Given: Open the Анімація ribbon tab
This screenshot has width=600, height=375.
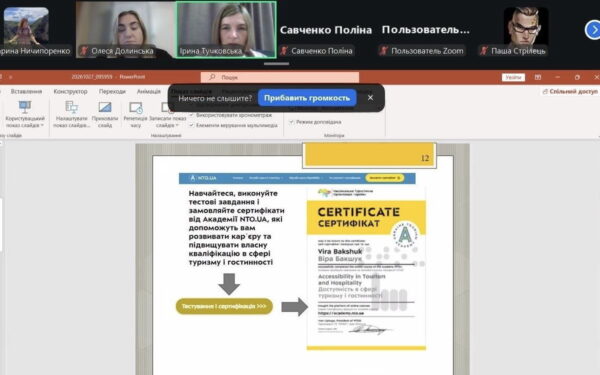Looking at the screenshot, I should (x=148, y=91).
